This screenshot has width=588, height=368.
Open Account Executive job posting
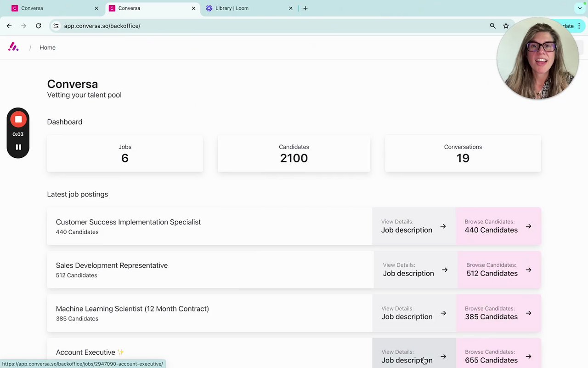coord(209,353)
